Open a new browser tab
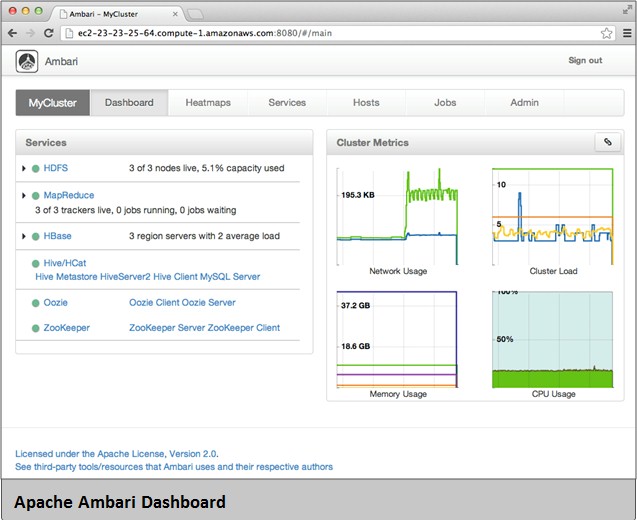 [195, 15]
